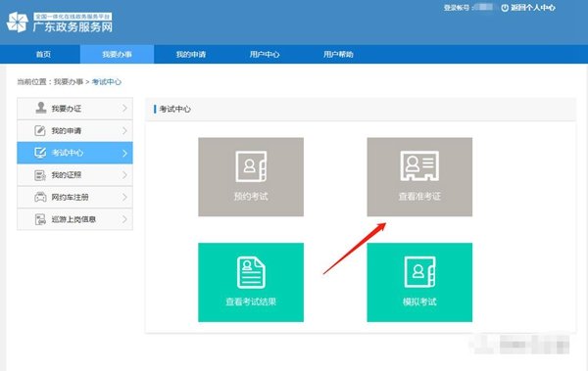Click the 全国一体化在线政务服务平台 banner text

(x=73, y=17)
